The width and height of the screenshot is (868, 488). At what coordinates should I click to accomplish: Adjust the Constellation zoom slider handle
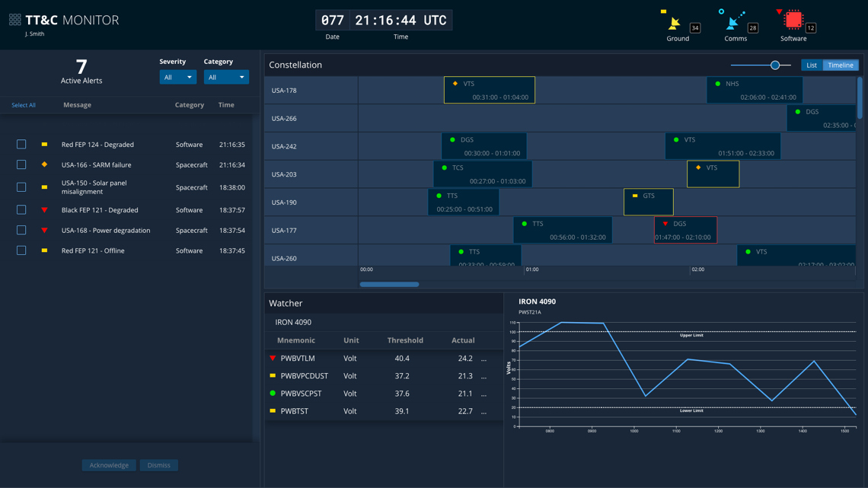(775, 65)
